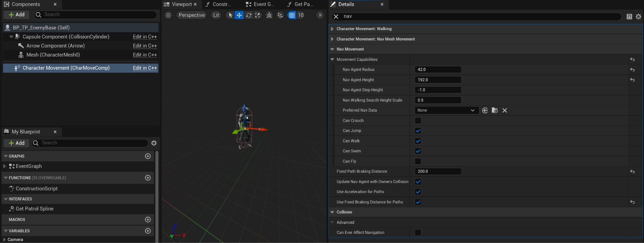Add a new item in My Blueprint
The height and width of the screenshot is (243, 644).
pyautogui.click(x=17, y=143)
